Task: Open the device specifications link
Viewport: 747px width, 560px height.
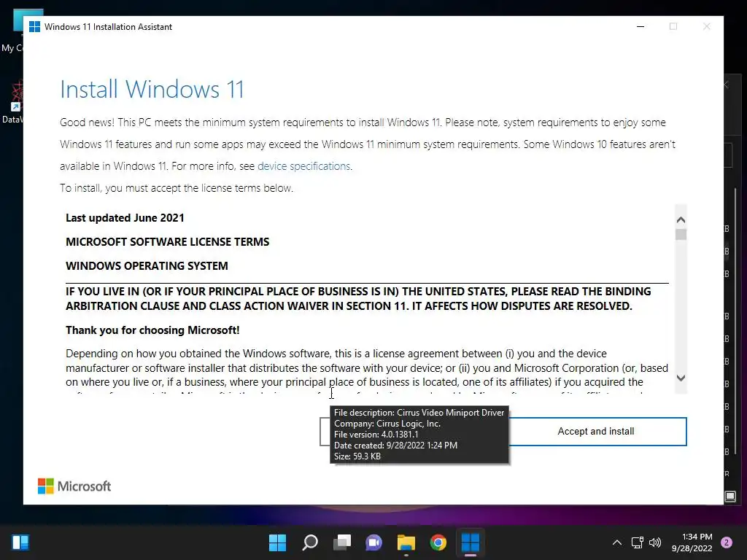Action: coord(303,166)
